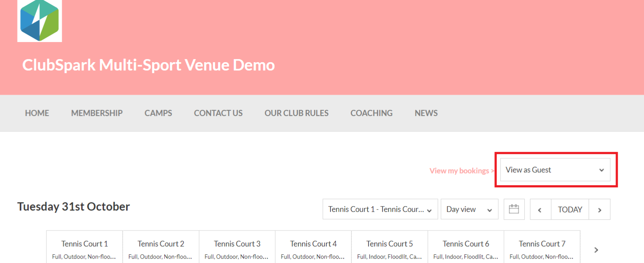Screen dimensions: 644x263
Task: Click the ClubSpark hexagon logo
Action: point(39,21)
